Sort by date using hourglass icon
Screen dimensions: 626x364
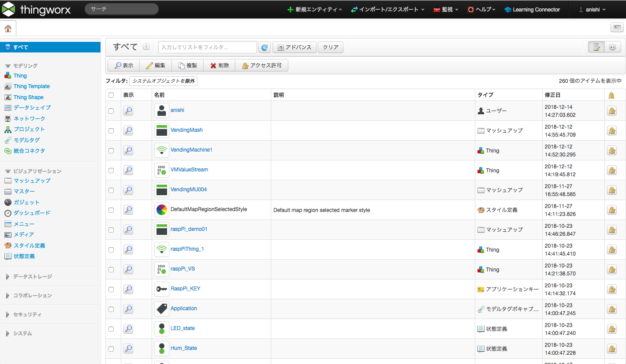(596, 47)
